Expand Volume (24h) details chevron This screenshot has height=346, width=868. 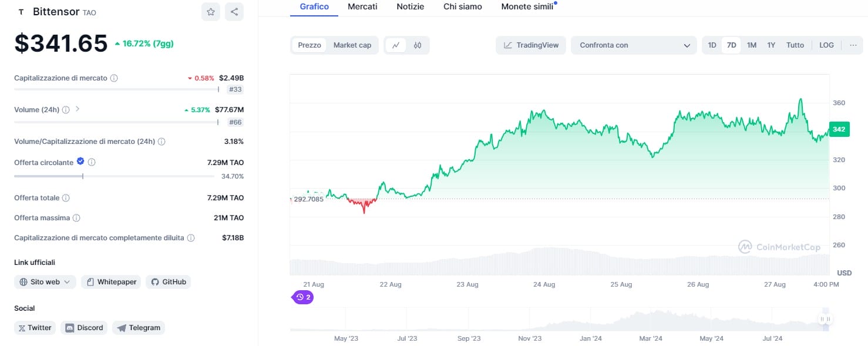(78, 109)
